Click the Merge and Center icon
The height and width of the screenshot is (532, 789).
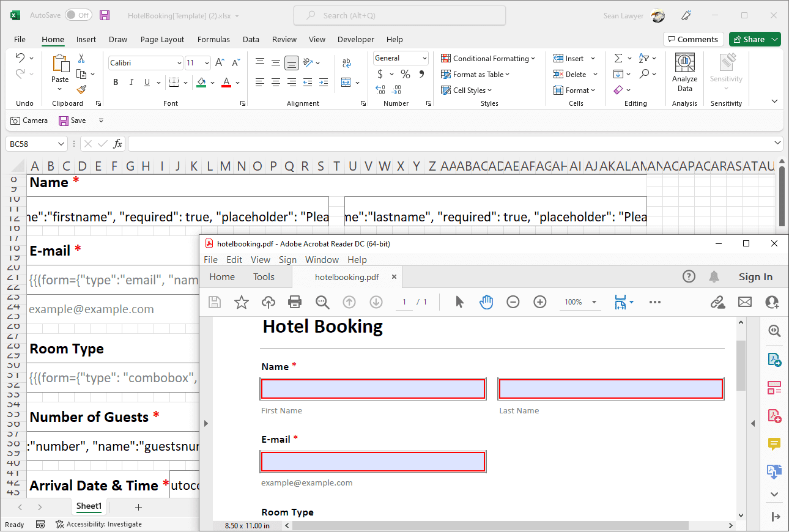click(346, 82)
